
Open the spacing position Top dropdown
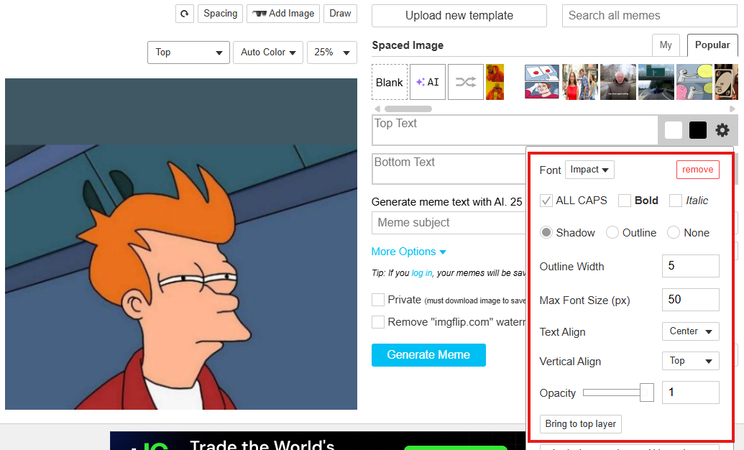[x=188, y=52]
